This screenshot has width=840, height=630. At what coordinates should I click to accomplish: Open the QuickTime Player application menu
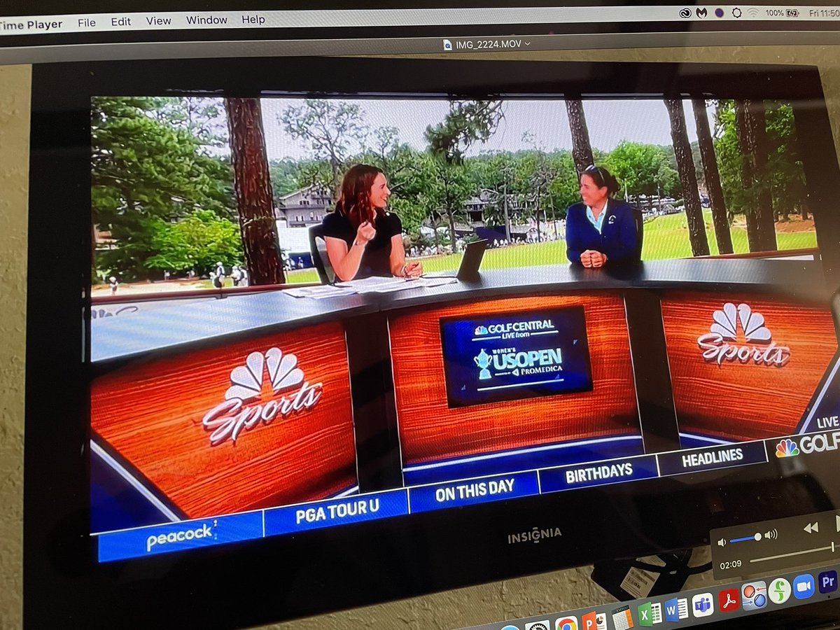pos(30,24)
